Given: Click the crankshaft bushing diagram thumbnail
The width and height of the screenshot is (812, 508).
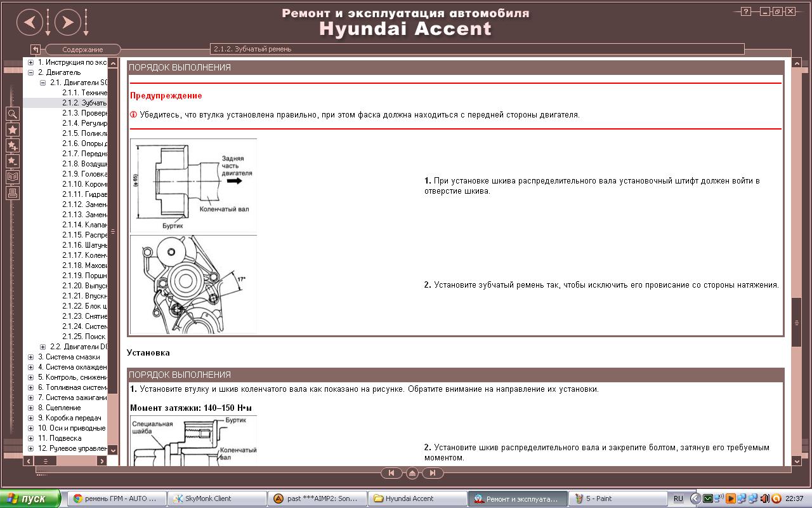Looking at the screenshot, I should click(193, 186).
